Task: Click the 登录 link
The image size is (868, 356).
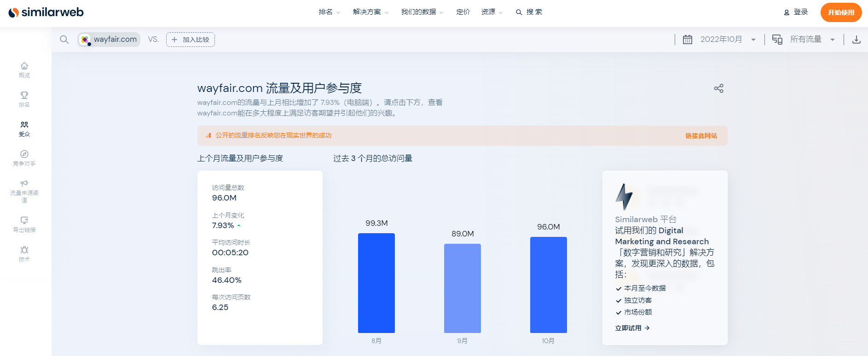Action: coord(796,12)
